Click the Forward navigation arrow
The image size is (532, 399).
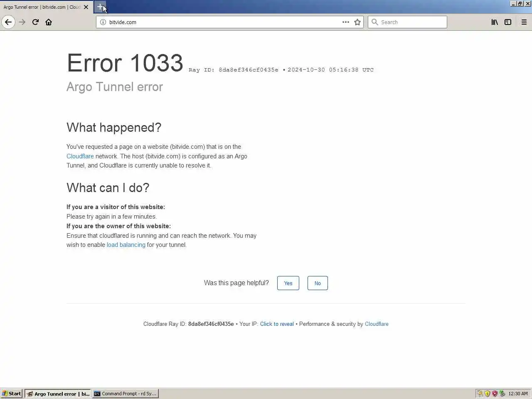(x=22, y=22)
